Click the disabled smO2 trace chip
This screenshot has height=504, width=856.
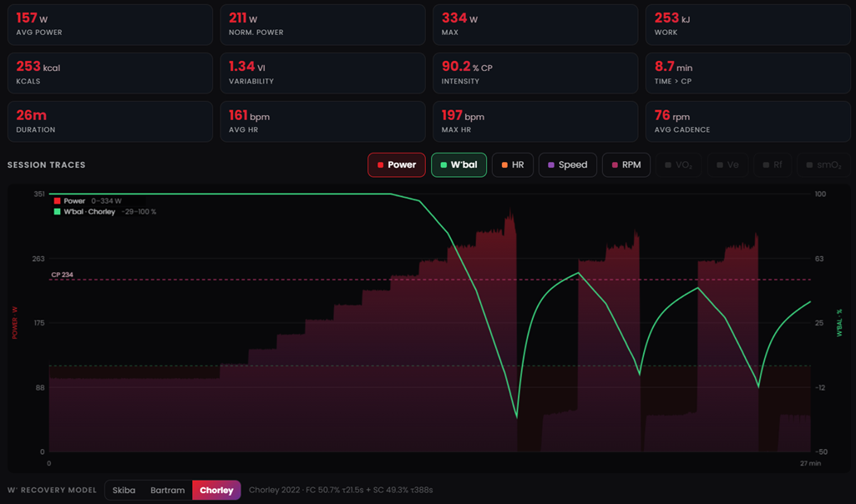click(823, 164)
